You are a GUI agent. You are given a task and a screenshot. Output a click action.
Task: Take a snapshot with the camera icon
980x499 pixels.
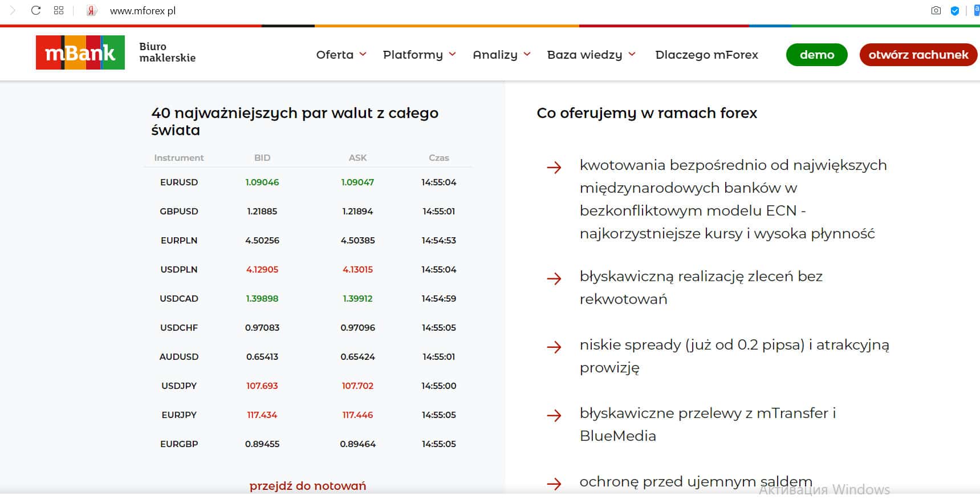pyautogui.click(x=936, y=10)
